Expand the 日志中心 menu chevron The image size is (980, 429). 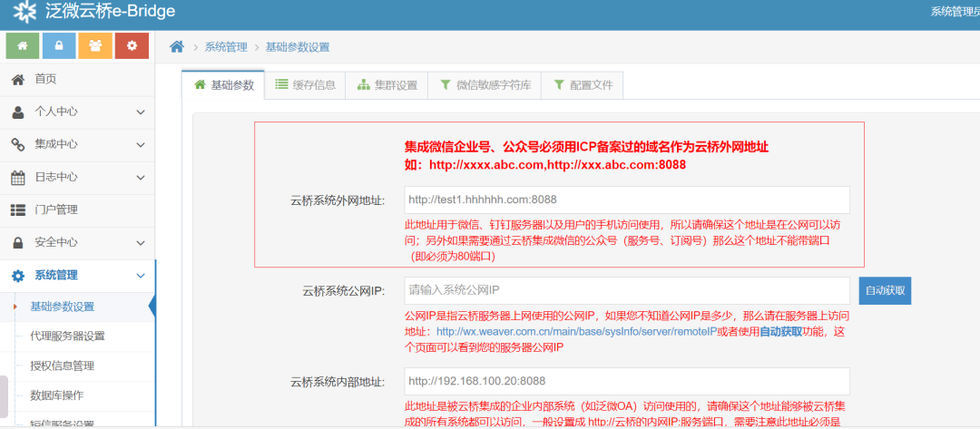[x=141, y=178]
